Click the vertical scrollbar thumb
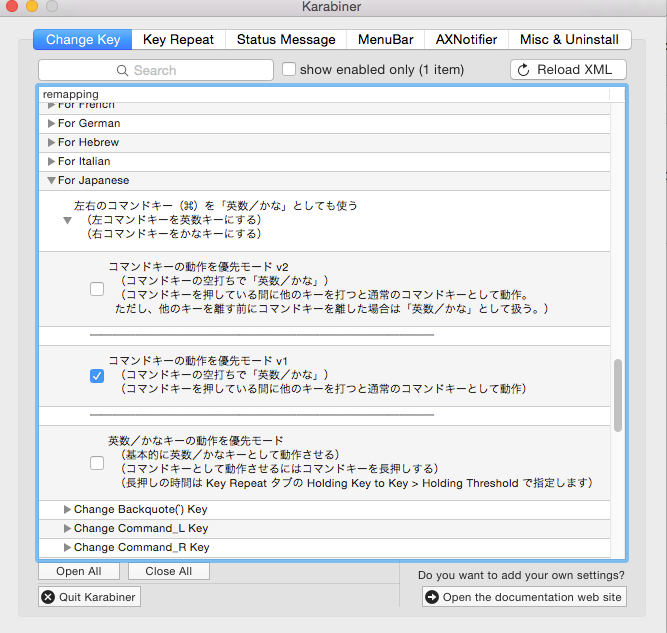 click(x=618, y=396)
